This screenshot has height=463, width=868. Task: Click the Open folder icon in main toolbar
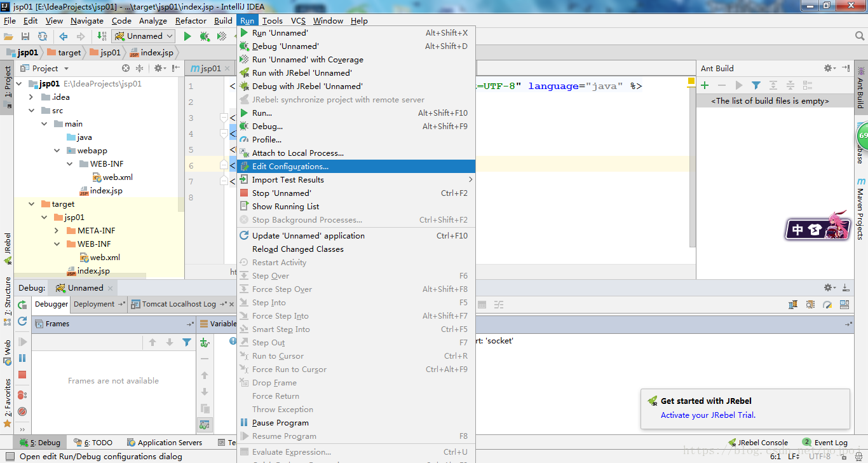[8, 36]
